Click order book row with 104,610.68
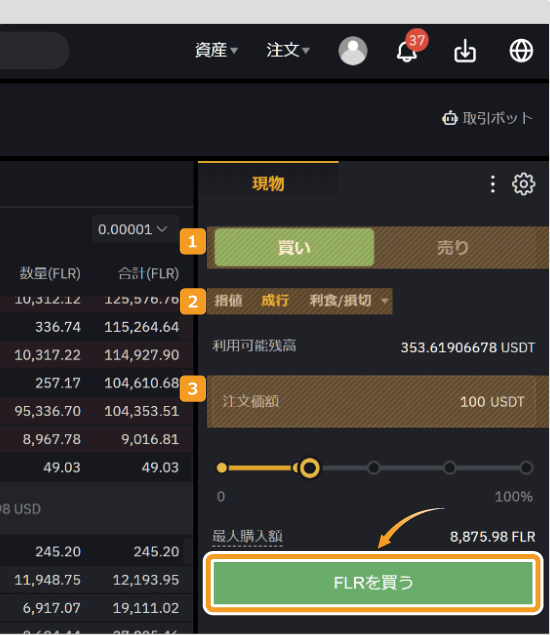This screenshot has height=635, width=550. (x=96, y=383)
